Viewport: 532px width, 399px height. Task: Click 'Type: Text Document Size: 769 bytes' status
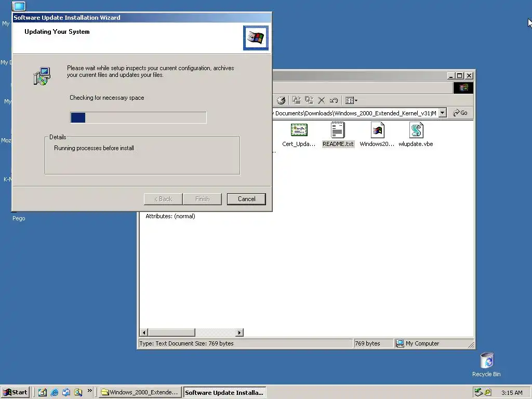pos(187,343)
